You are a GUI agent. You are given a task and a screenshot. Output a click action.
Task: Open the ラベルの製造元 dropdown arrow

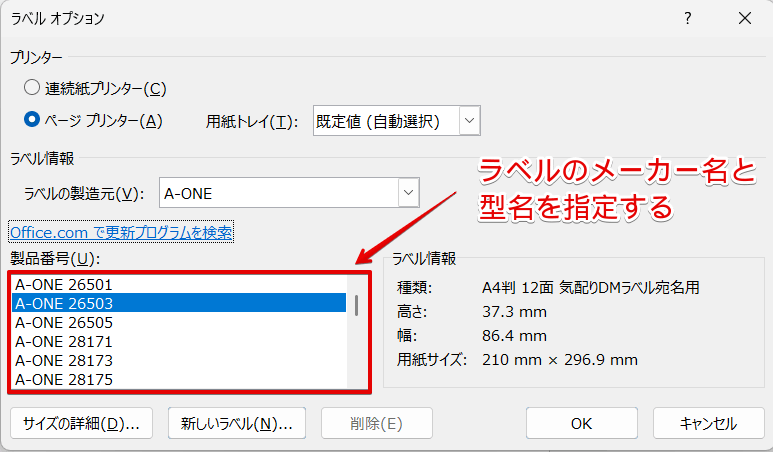click(408, 192)
